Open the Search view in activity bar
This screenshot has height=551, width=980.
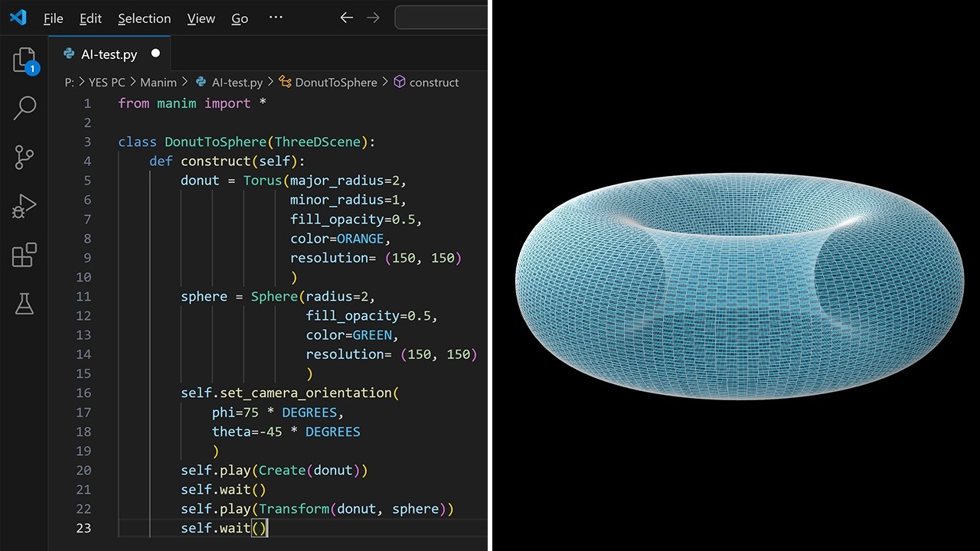24,108
